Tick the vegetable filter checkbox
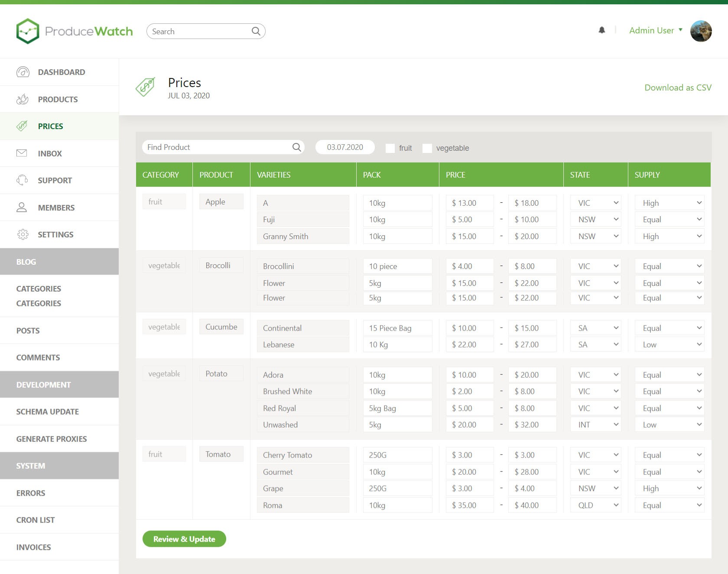The height and width of the screenshot is (574, 728). coord(427,148)
